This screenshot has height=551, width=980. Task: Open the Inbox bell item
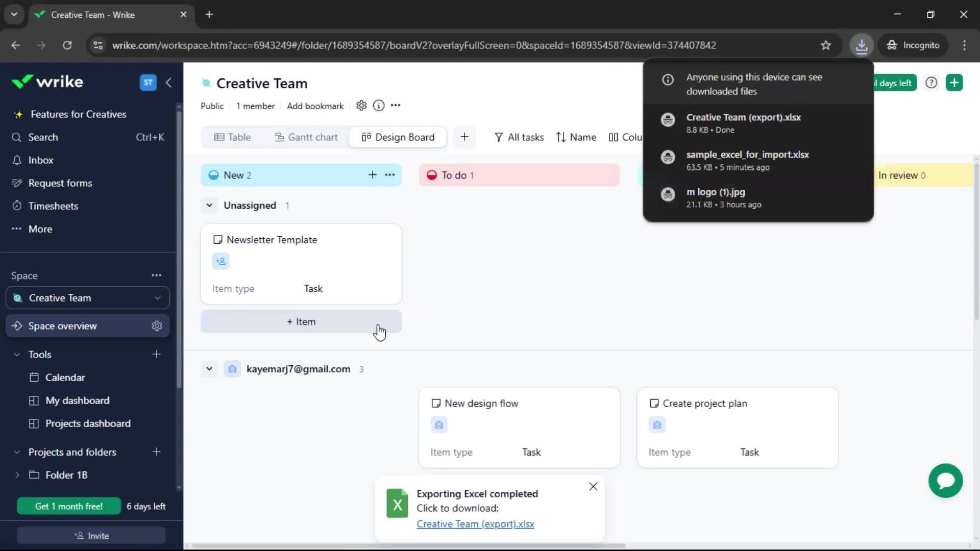pyautogui.click(x=40, y=160)
